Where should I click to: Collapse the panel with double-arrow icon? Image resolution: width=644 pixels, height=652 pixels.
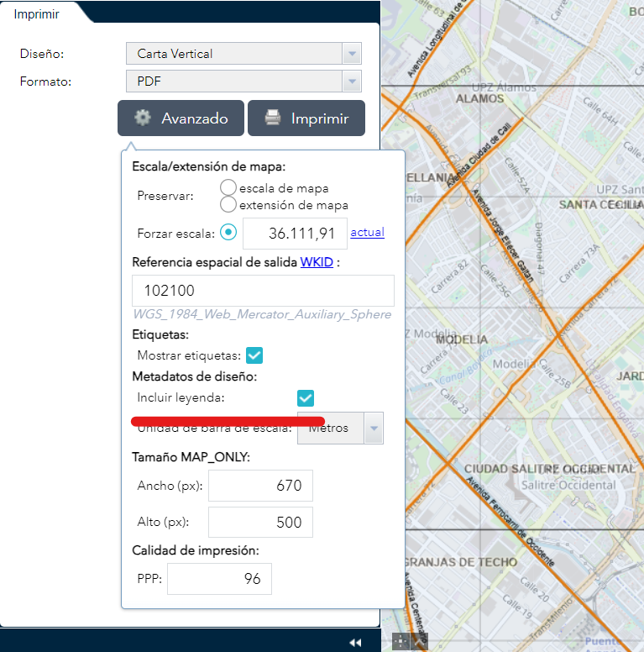(355, 643)
